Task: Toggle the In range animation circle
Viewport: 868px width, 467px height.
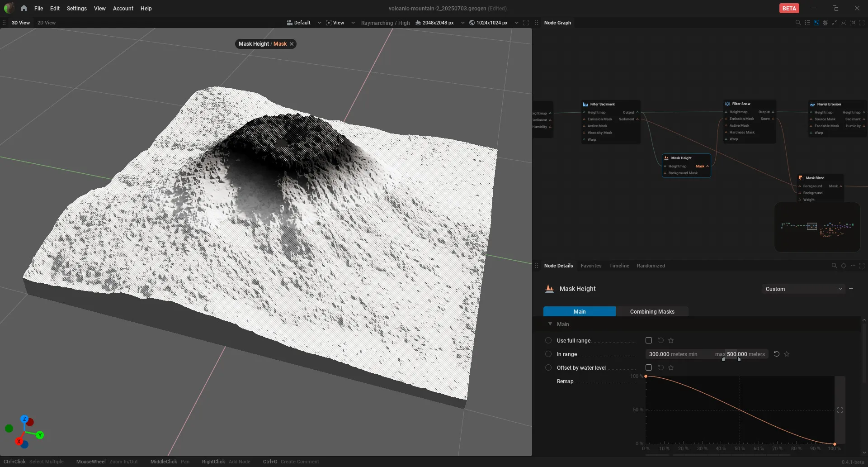Action: [x=548, y=354]
